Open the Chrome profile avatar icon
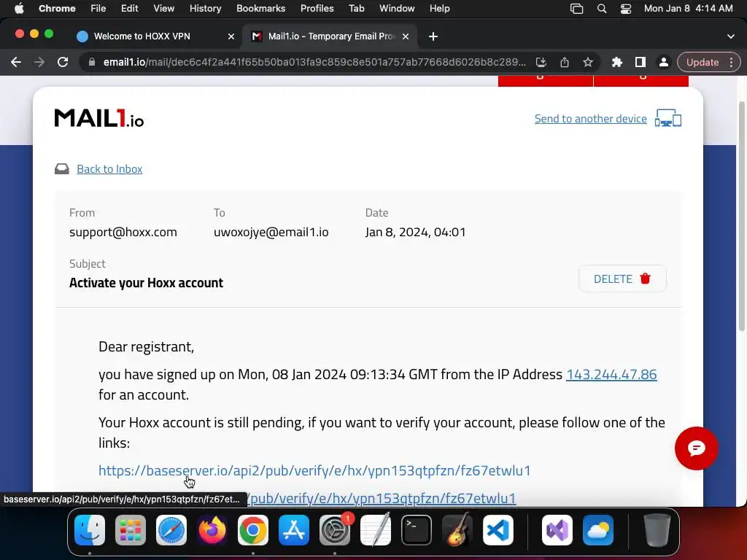747x560 pixels. 663,63
